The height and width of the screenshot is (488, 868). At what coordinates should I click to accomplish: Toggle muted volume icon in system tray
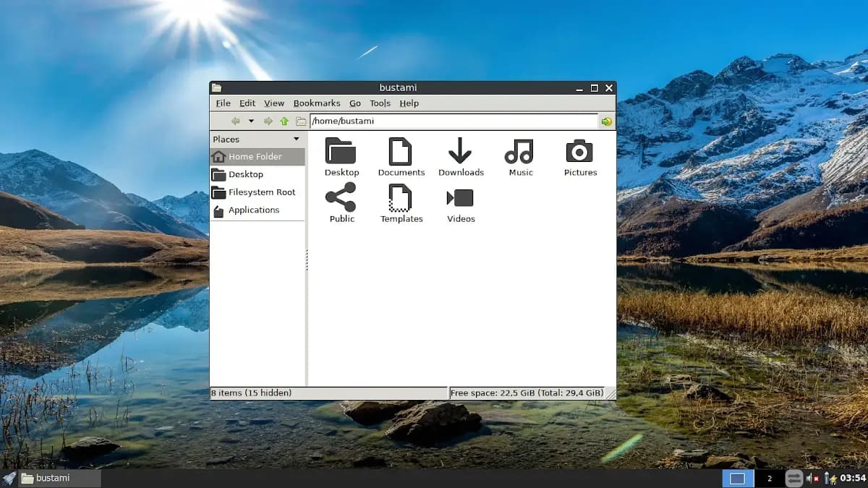pyautogui.click(x=812, y=479)
